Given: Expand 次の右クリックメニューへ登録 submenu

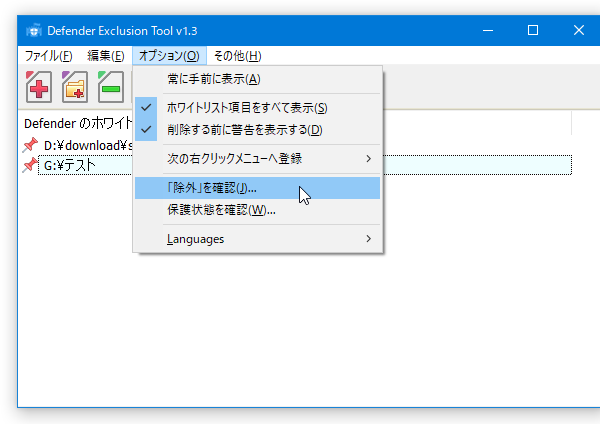Looking at the screenshot, I should pos(258,158).
